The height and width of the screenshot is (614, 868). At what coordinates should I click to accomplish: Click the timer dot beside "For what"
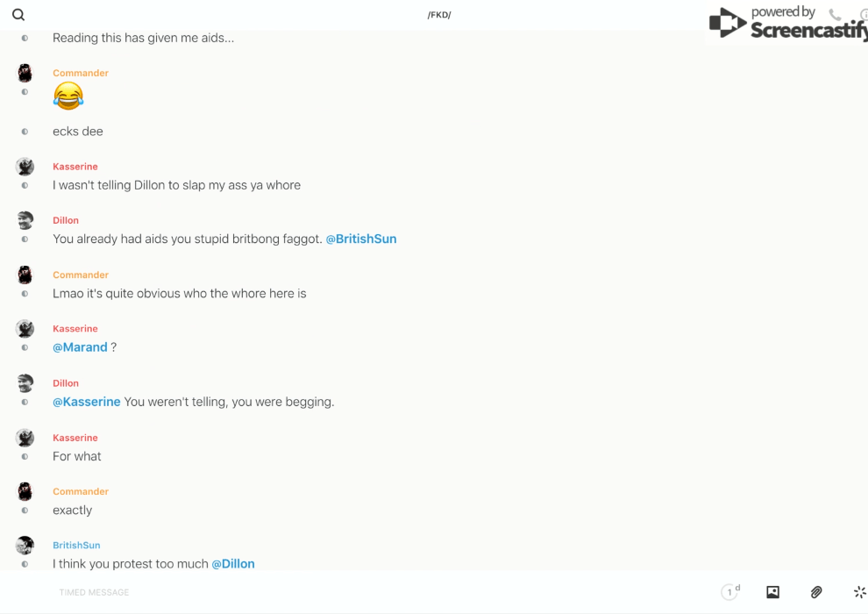pos(25,456)
